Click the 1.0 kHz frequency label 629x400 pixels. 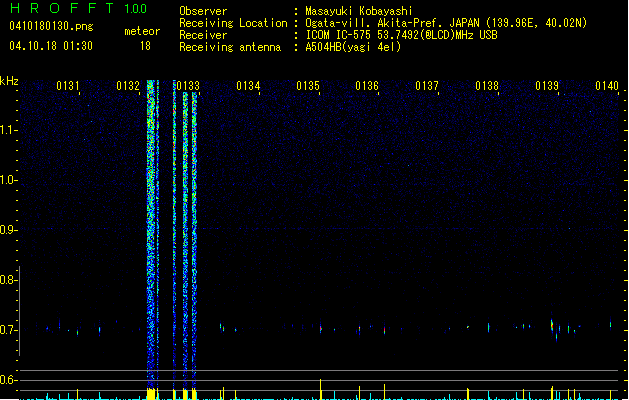click(8, 180)
